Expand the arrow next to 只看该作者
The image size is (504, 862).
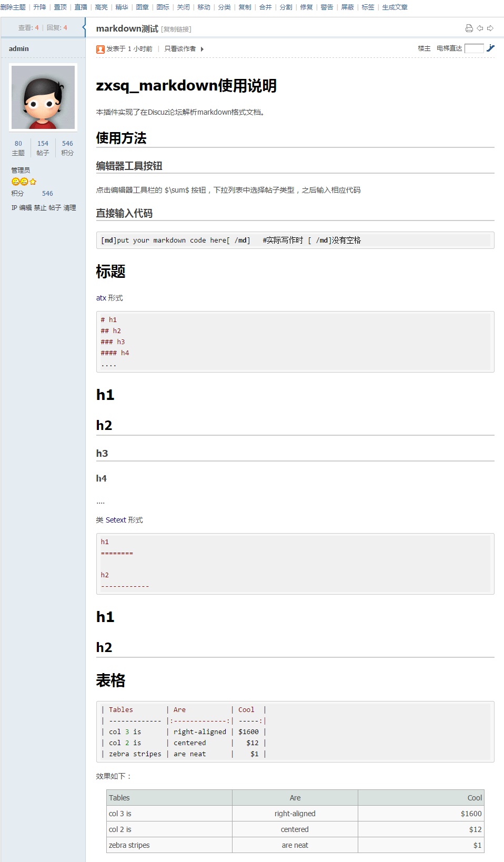[202, 49]
